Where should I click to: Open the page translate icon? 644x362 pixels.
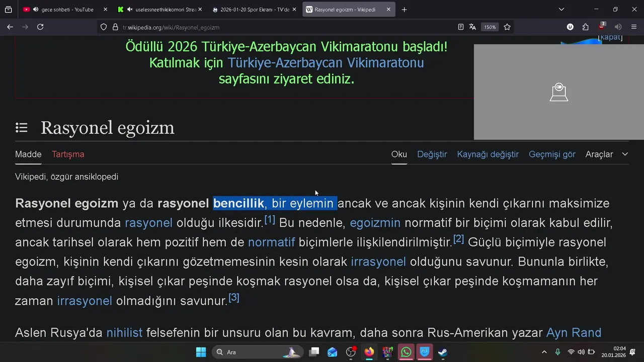(x=472, y=27)
